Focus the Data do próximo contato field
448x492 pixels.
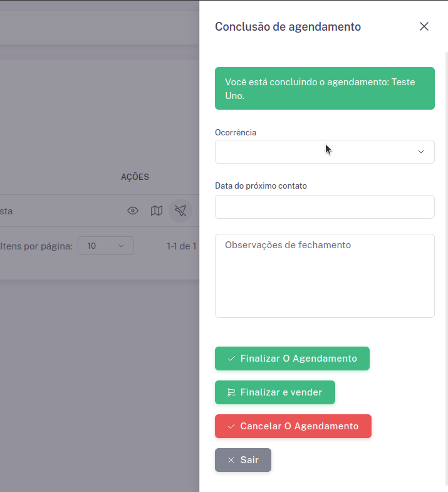325,207
